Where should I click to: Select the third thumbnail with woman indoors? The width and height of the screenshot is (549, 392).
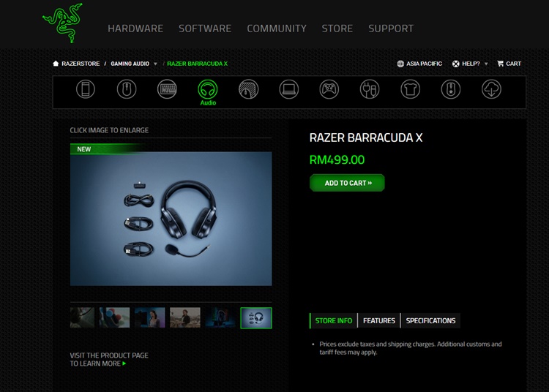(150, 317)
